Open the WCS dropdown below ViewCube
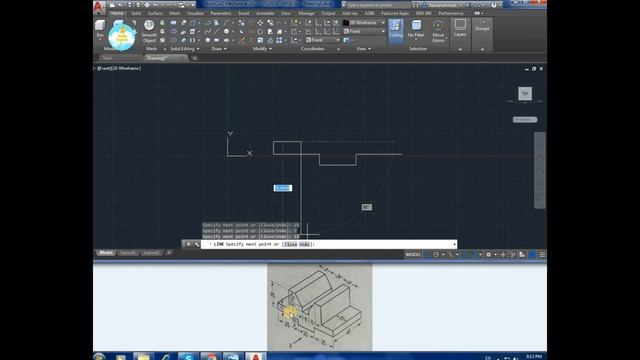The width and height of the screenshot is (640, 360). 525,120
